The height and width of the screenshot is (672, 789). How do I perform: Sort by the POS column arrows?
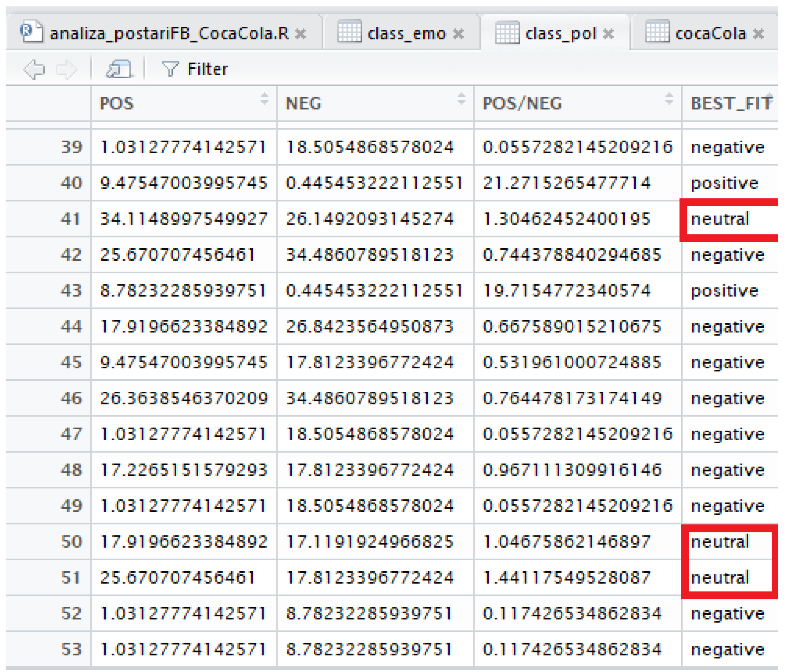[x=264, y=100]
